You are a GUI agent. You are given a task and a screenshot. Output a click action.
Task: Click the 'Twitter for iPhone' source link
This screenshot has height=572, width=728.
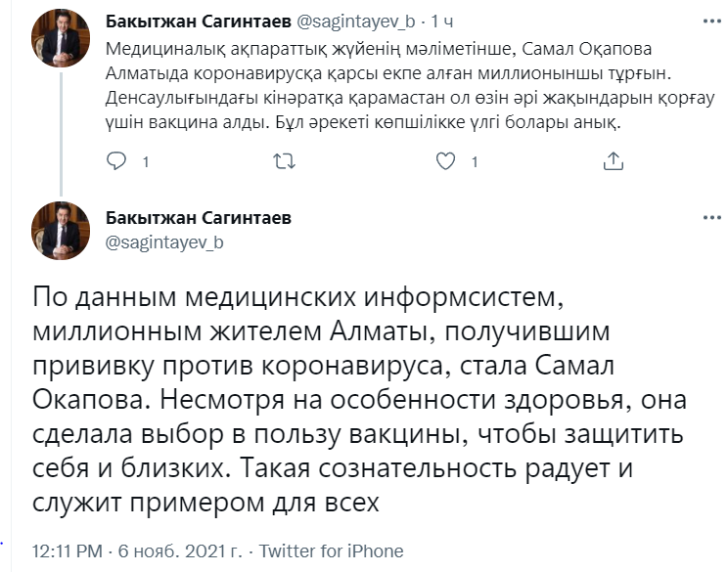point(331,551)
